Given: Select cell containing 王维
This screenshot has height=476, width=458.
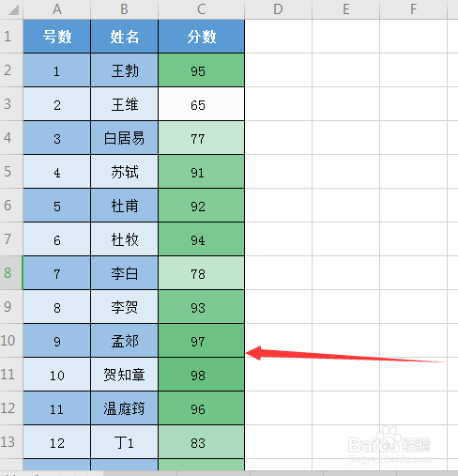Looking at the screenshot, I should point(125,104).
